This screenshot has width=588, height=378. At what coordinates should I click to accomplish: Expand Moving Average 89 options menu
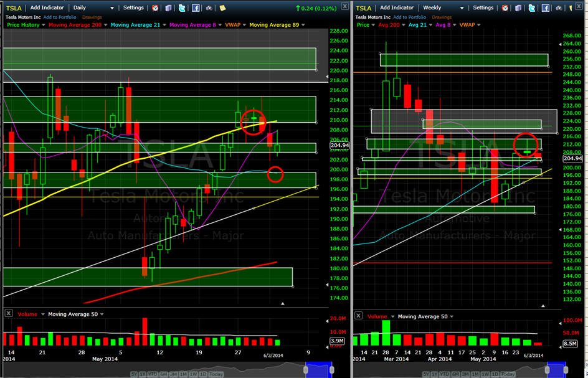303,25
